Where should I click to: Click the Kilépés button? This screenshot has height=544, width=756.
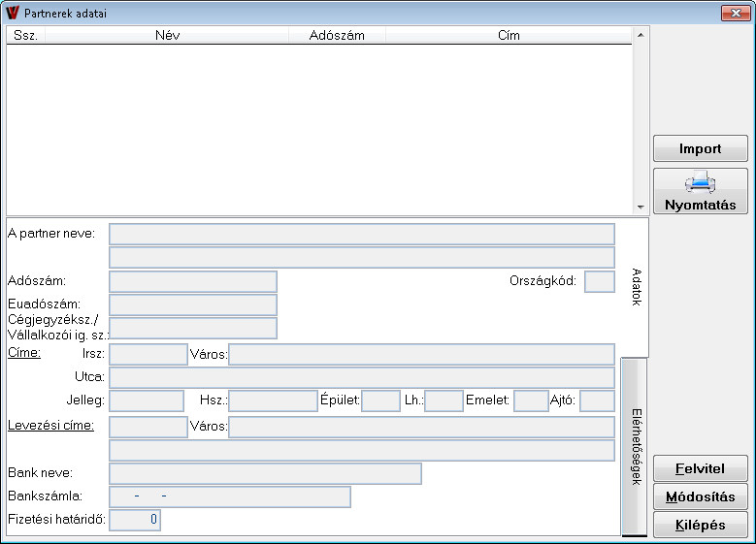pyautogui.click(x=700, y=525)
